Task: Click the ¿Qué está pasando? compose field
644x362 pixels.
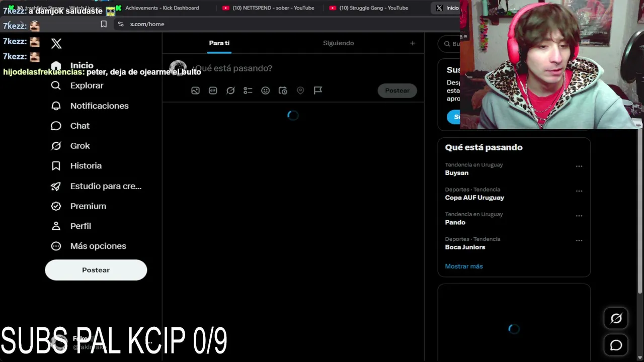Action: click(x=233, y=68)
